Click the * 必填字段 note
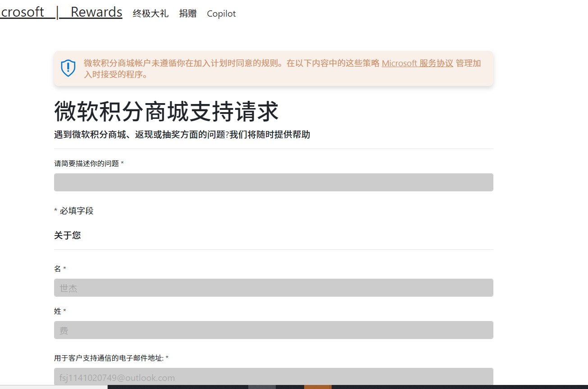The height and width of the screenshot is (389, 588). click(x=74, y=211)
